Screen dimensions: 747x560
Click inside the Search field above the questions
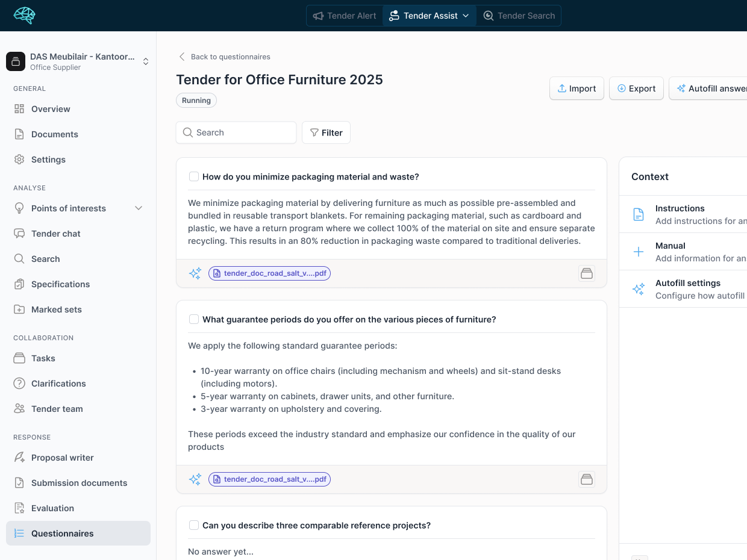(236, 132)
